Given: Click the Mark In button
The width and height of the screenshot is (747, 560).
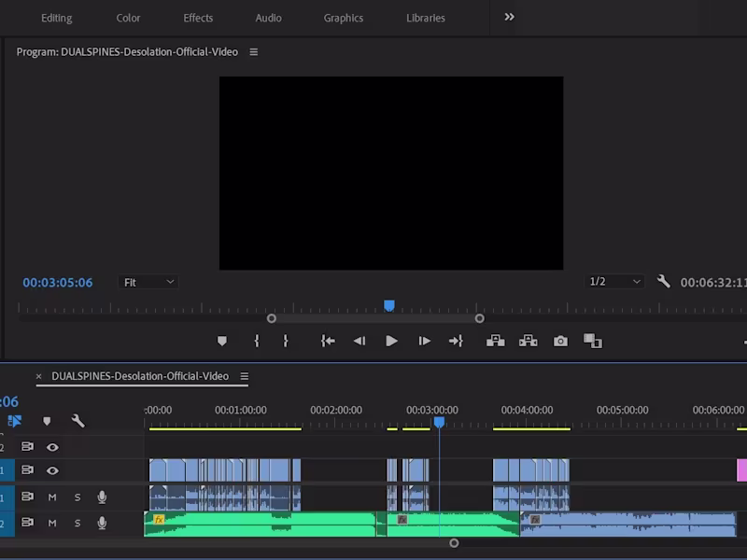Looking at the screenshot, I should pyautogui.click(x=257, y=341).
